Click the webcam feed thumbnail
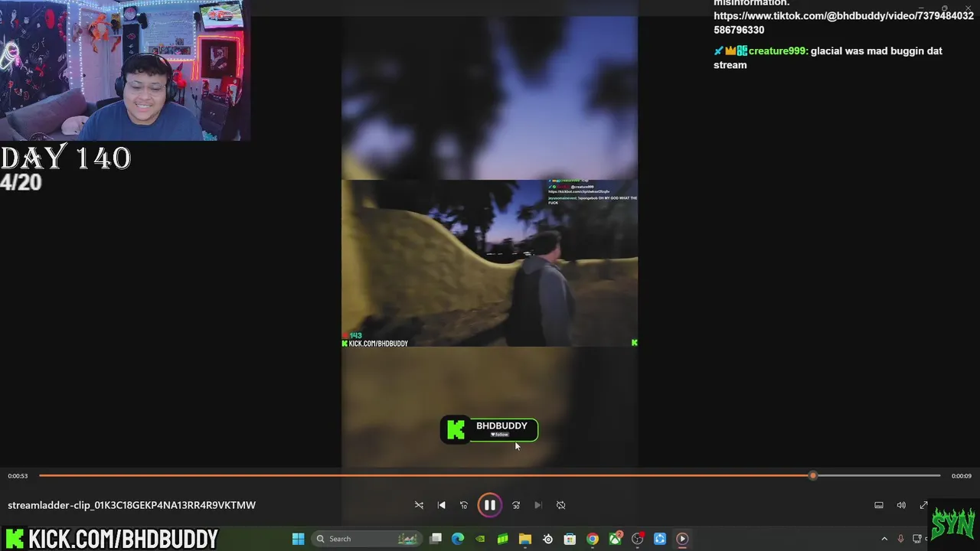 coord(123,70)
